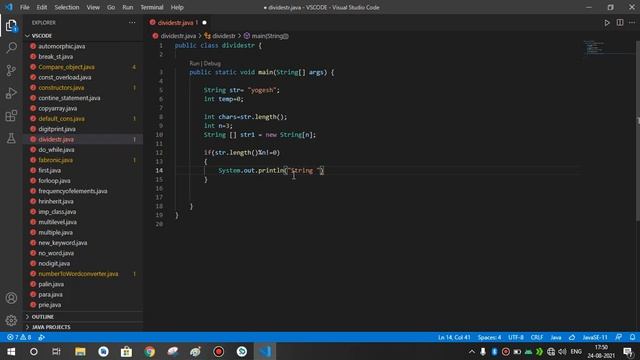Expand the OUTLINE section

(x=83, y=317)
